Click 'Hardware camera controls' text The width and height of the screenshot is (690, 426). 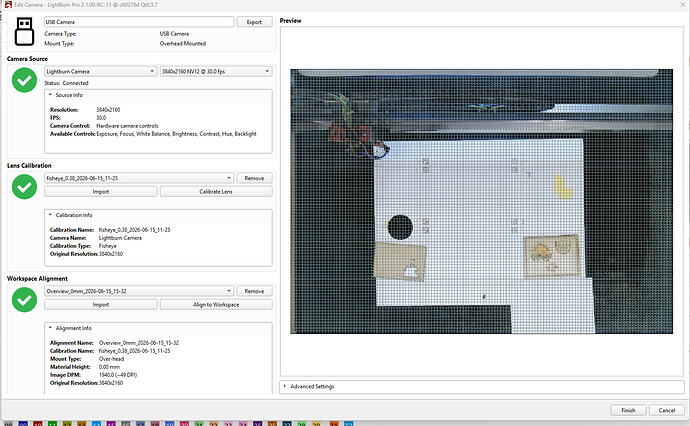127,126
